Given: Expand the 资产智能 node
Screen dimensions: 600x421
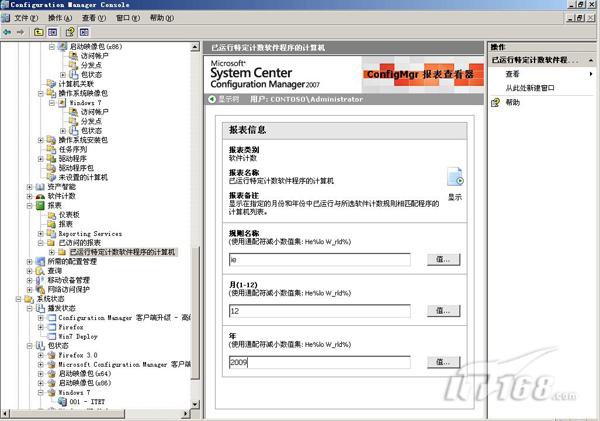Looking at the screenshot, I should (29, 187).
